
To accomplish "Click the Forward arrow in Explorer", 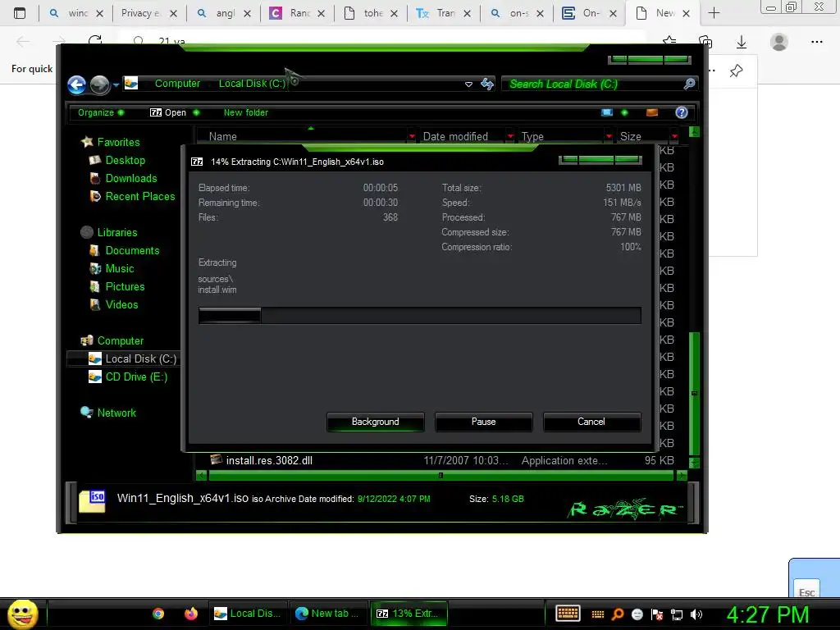I will [99, 84].
